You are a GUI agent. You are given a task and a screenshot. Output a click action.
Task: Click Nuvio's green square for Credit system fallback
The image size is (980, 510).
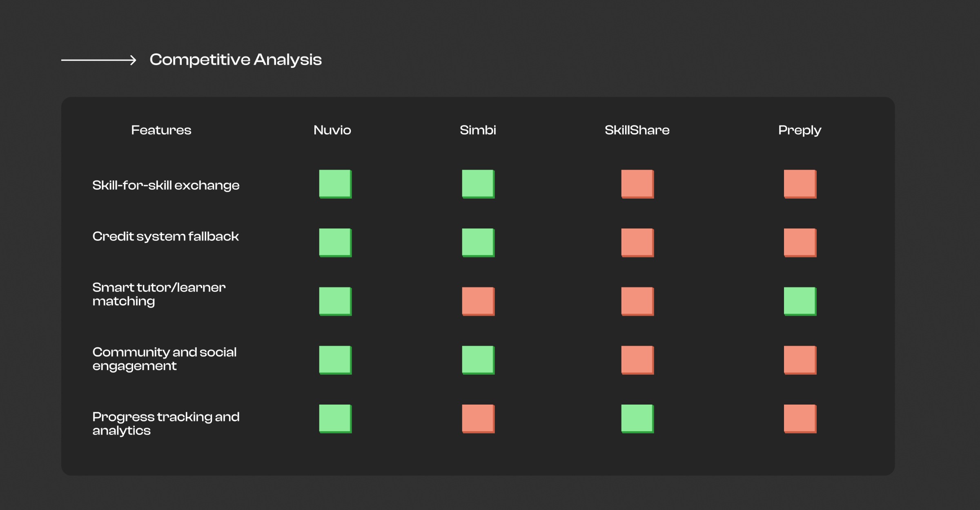pos(335,243)
